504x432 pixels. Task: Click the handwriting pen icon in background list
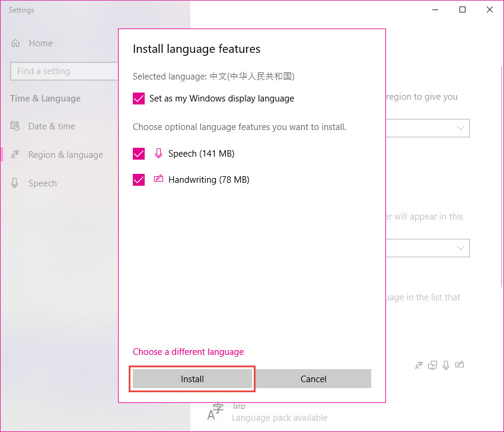click(460, 364)
